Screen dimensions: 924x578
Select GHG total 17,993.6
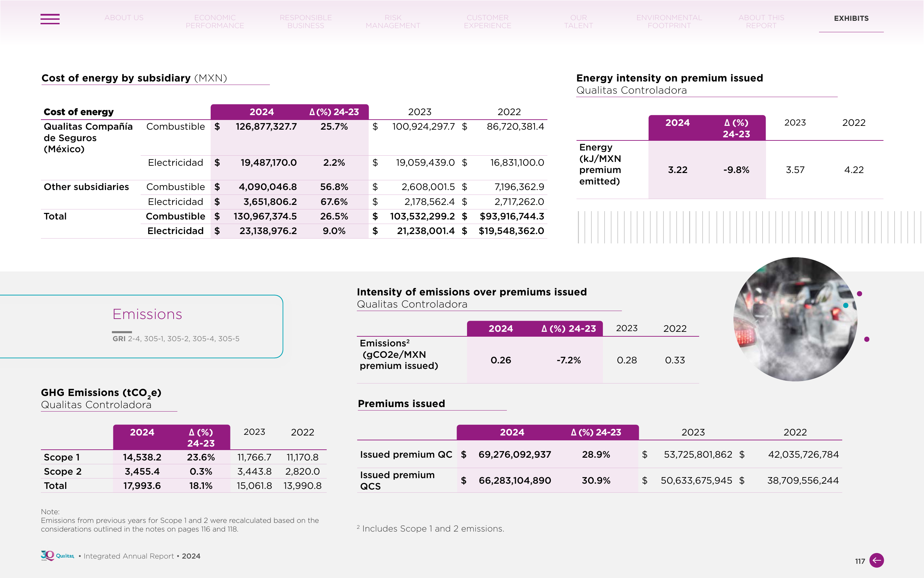click(x=142, y=486)
